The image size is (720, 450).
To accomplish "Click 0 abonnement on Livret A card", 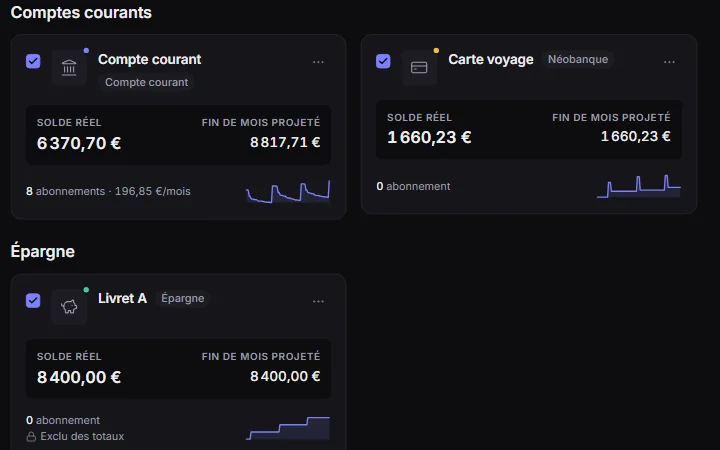I will (x=63, y=420).
